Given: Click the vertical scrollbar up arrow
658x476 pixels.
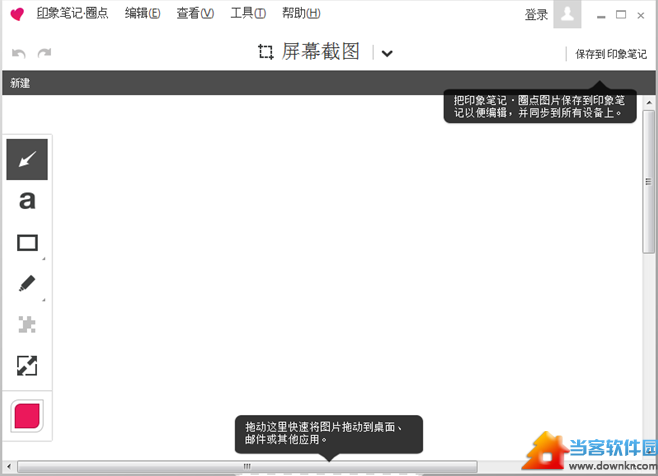Looking at the screenshot, I should [x=649, y=102].
